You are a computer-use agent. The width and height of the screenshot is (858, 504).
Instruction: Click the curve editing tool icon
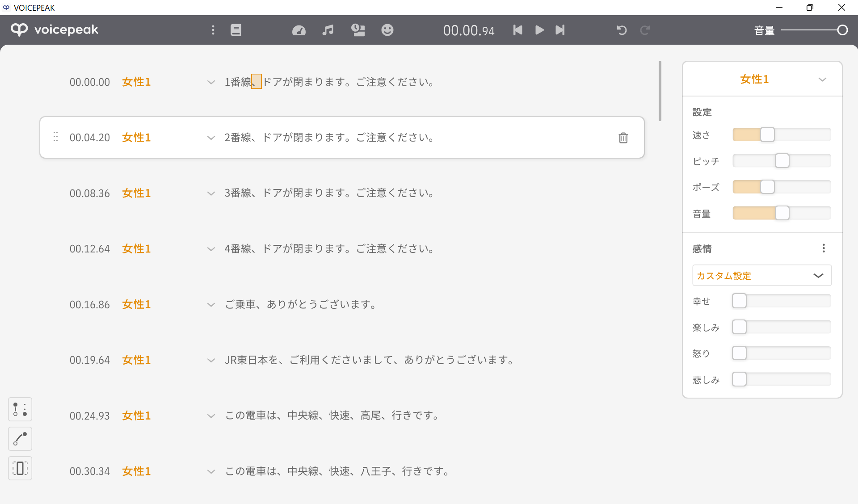tap(20, 439)
